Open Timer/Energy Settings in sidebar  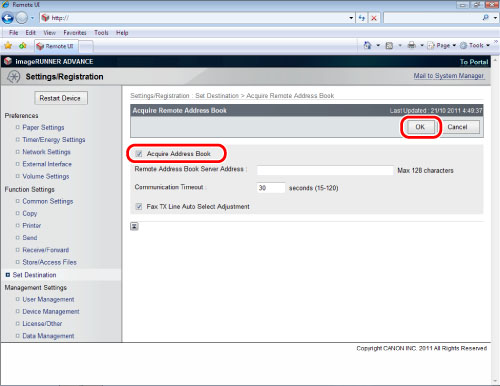click(54, 140)
